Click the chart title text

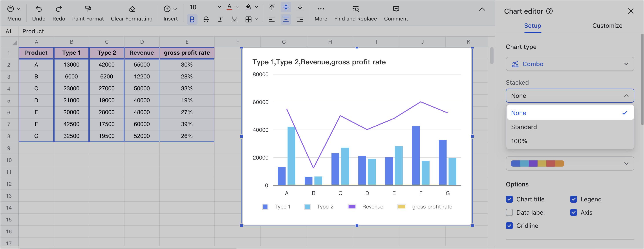tap(319, 62)
